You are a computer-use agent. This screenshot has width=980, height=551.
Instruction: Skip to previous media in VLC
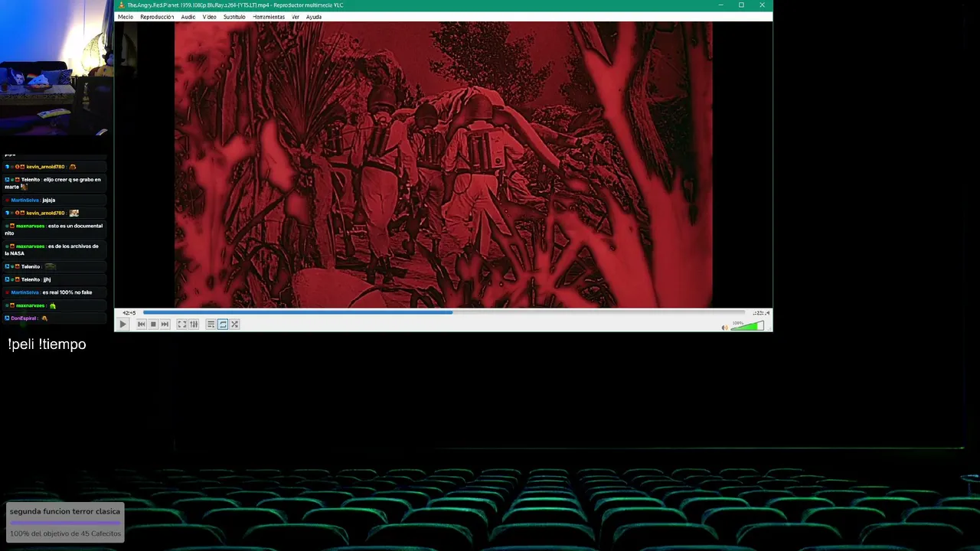click(142, 324)
